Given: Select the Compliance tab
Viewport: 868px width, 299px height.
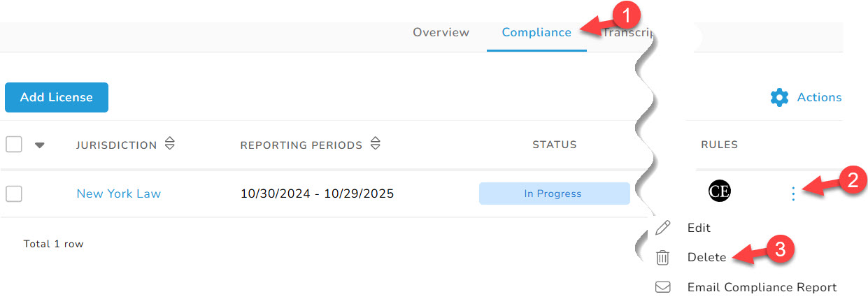Looking at the screenshot, I should tap(536, 32).
